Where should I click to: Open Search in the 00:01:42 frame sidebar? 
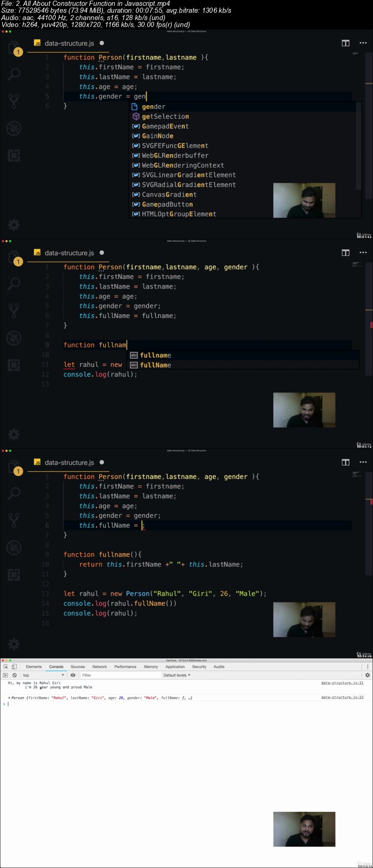pos(14,74)
